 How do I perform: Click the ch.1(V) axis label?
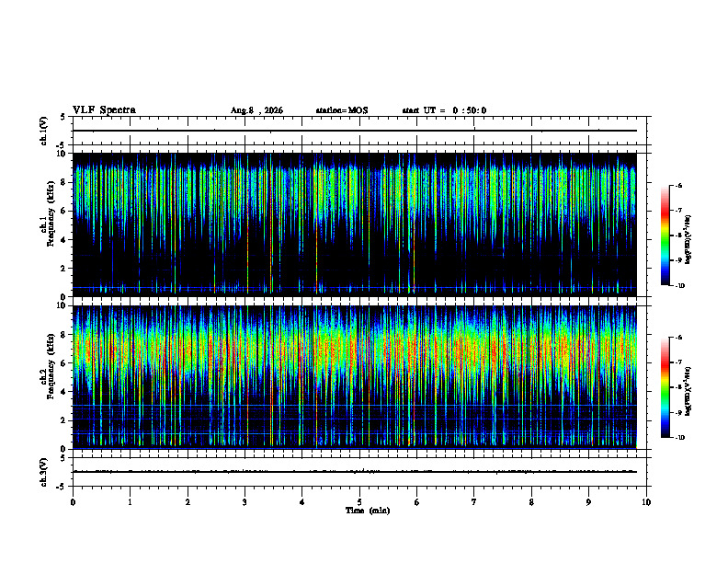coord(43,131)
